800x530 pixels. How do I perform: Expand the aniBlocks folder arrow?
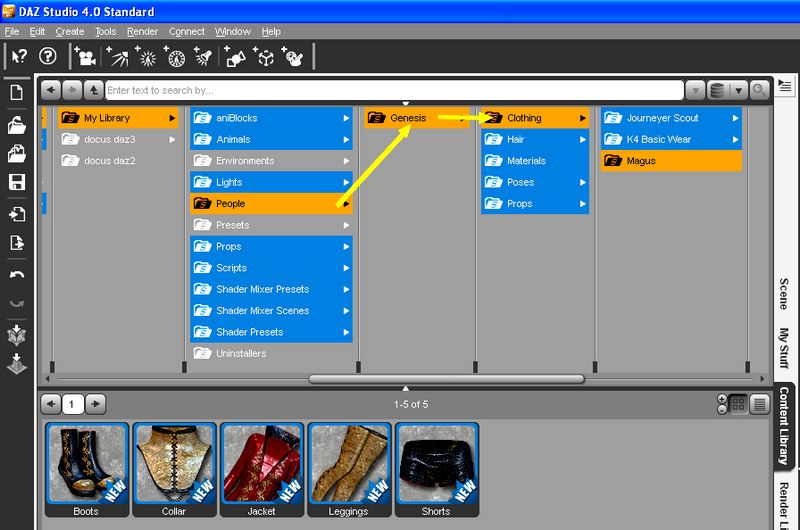pos(346,118)
